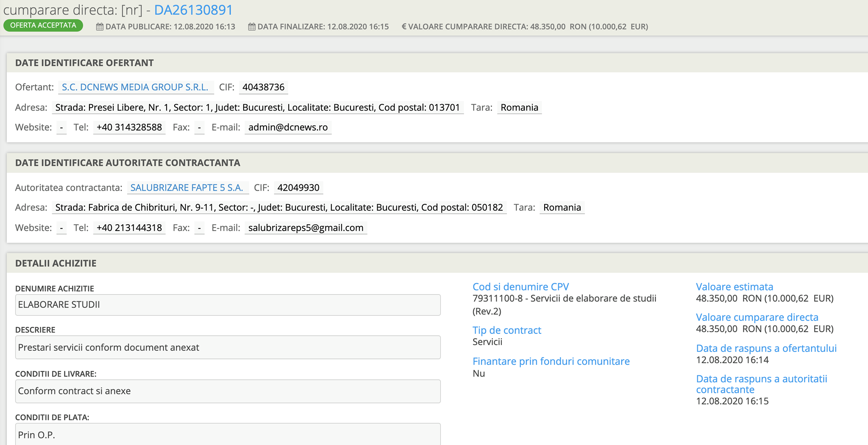Click the contracting authority CIF 42049930

pyautogui.click(x=298, y=188)
